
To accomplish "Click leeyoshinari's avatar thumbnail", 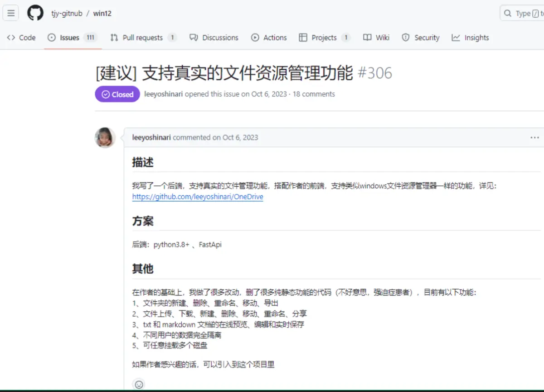I will tap(105, 137).
